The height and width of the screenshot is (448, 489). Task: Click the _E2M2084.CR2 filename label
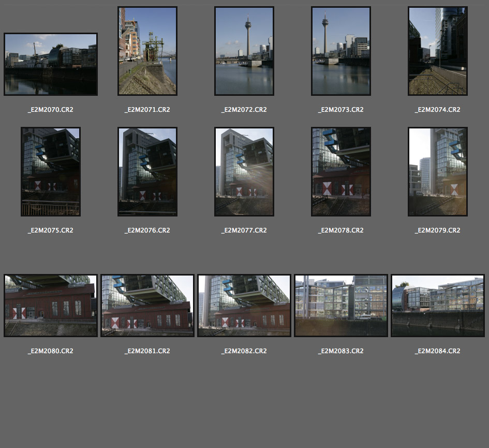pos(438,351)
